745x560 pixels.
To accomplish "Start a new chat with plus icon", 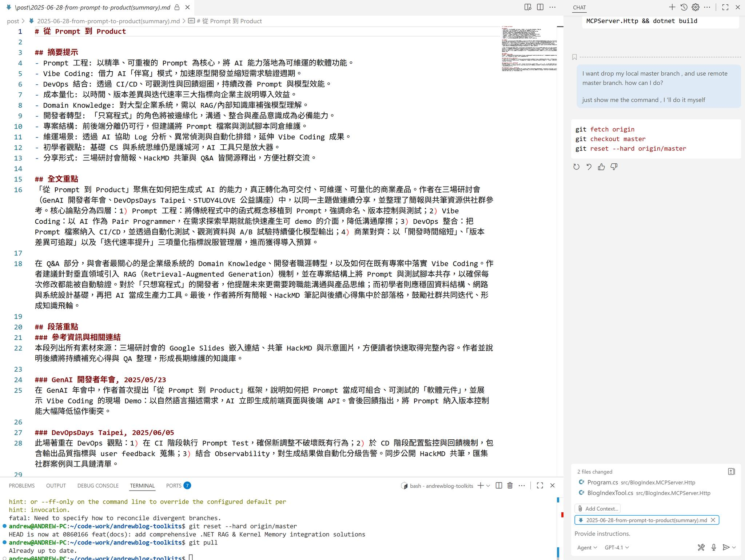I will [672, 7].
